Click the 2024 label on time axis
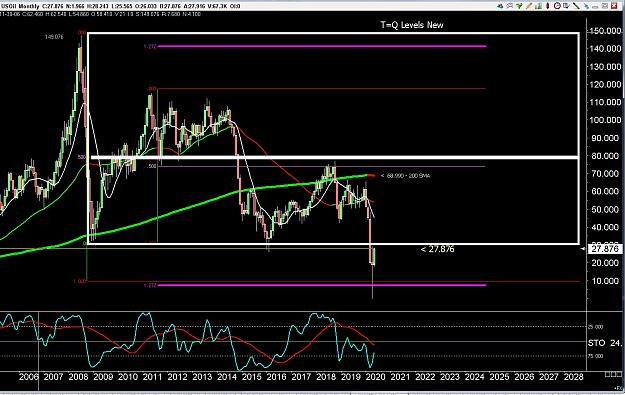 474,377
